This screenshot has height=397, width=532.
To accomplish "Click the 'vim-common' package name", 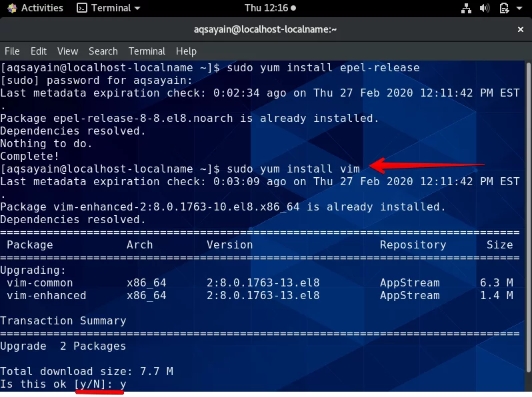I will pos(40,282).
